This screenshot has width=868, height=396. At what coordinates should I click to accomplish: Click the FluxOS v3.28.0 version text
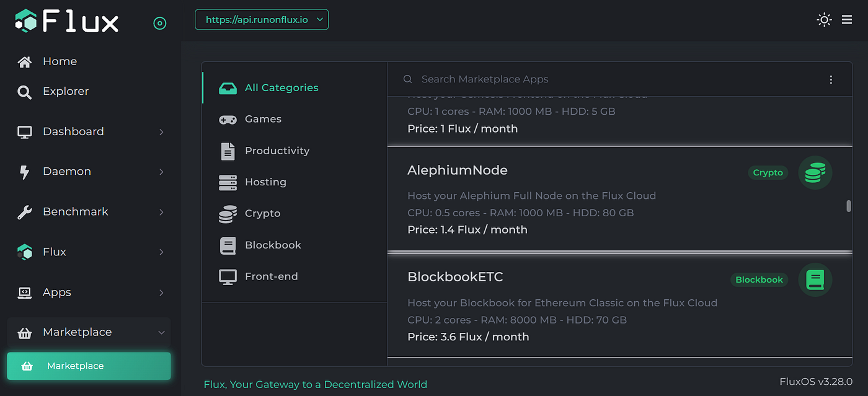point(816,382)
